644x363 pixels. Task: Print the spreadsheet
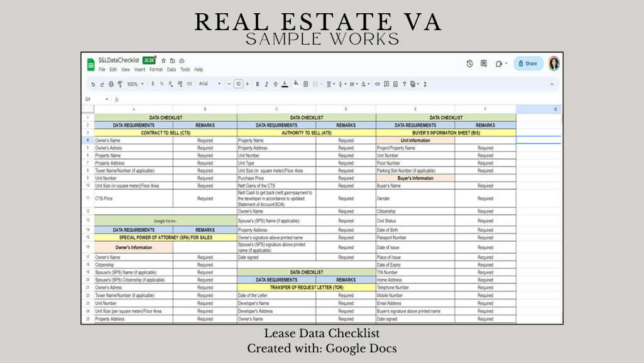(x=111, y=84)
